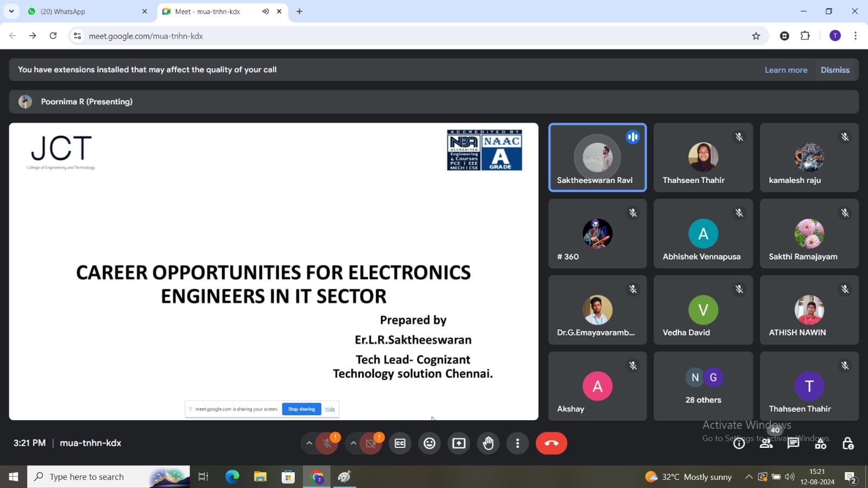Open the chat with everyone panel
The image size is (868, 488).
793,443
